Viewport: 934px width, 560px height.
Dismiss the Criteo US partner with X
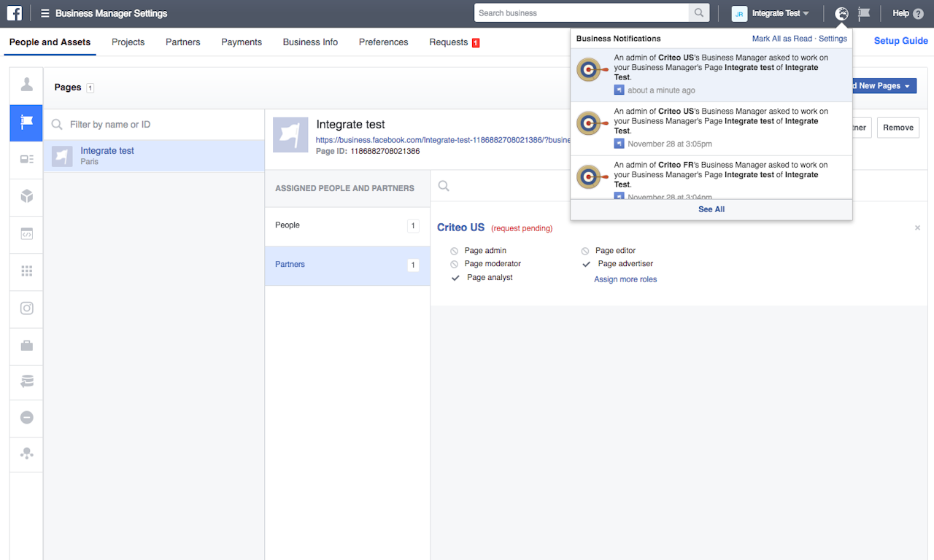point(917,228)
